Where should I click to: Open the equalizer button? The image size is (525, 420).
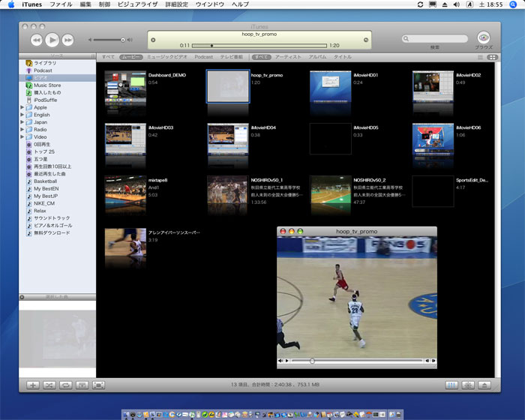(x=451, y=385)
